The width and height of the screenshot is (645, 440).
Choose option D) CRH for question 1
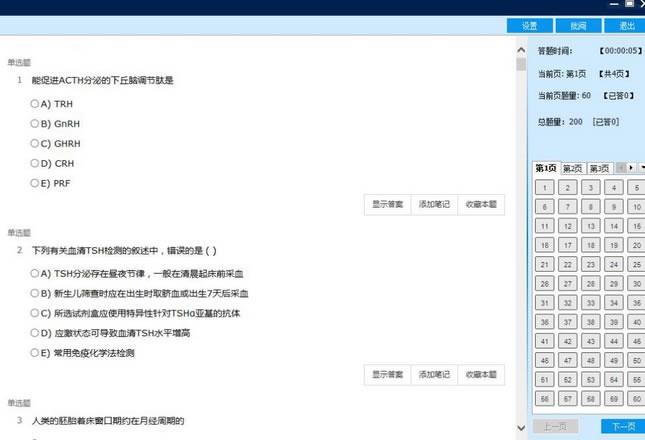point(35,163)
